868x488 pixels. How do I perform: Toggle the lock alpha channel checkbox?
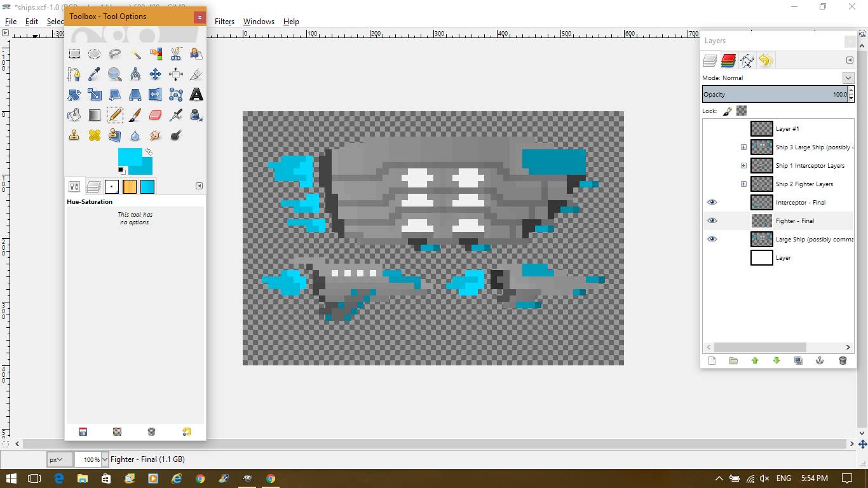742,111
